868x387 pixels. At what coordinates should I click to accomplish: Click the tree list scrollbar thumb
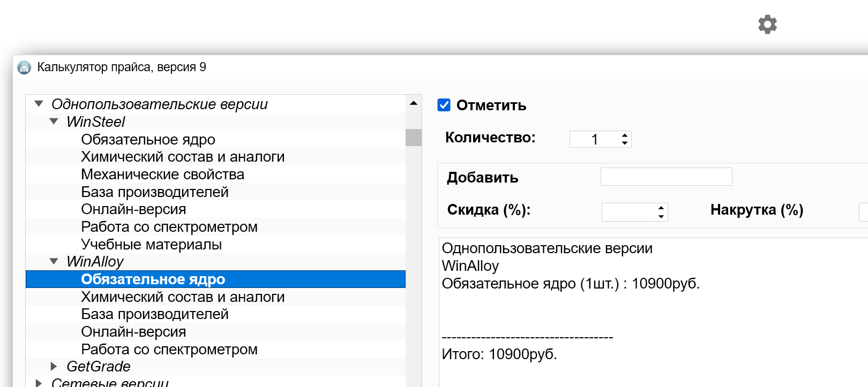pos(413,138)
